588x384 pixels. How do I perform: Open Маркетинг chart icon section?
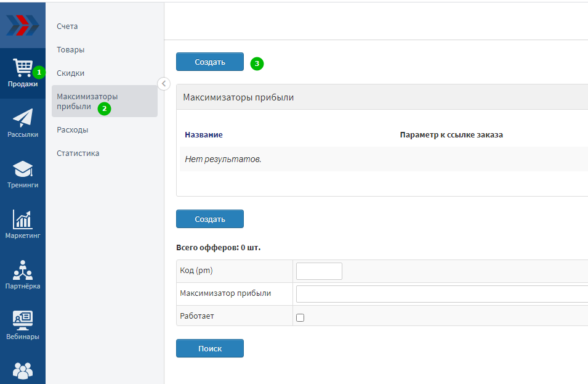pos(23,224)
